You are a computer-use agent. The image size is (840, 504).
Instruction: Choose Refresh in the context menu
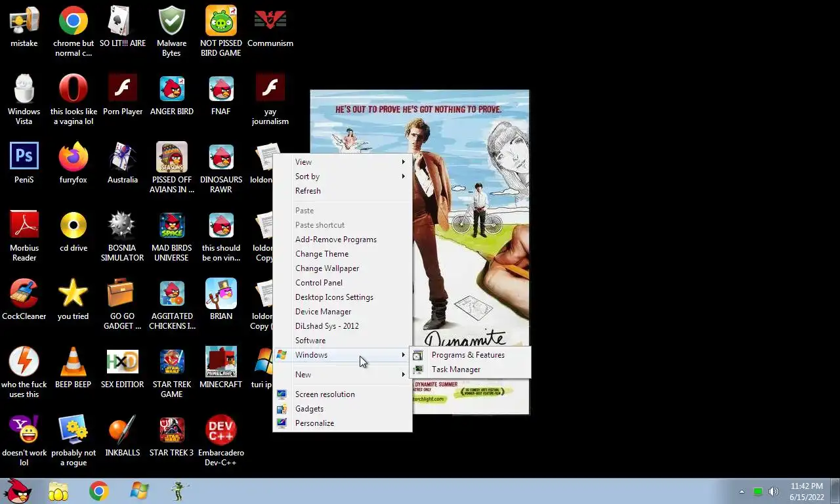[343, 191]
